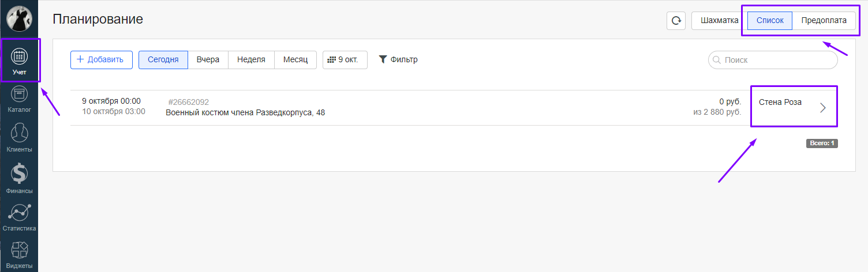Expand the Фильтр options

[398, 59]
